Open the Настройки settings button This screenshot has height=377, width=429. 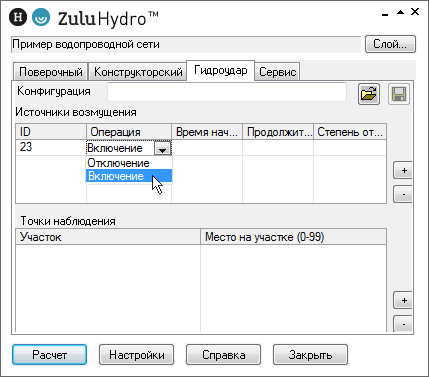click(137, 355)
